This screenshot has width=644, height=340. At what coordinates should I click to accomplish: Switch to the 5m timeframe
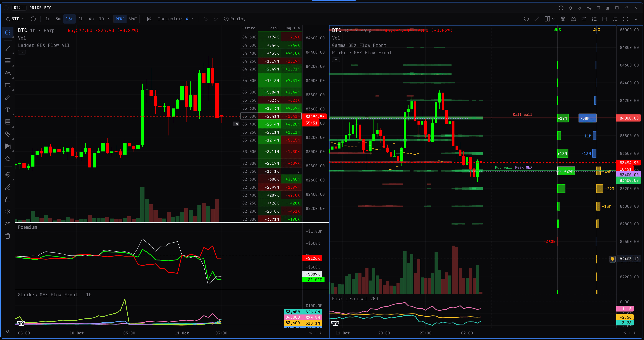point(58,19)
